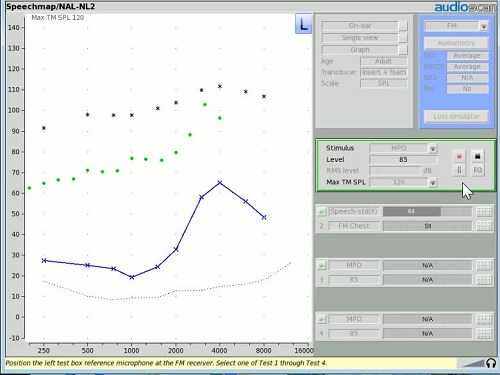Click the RMS level dB field
This screenshot has height=375, width=500.
click(395, 171)
